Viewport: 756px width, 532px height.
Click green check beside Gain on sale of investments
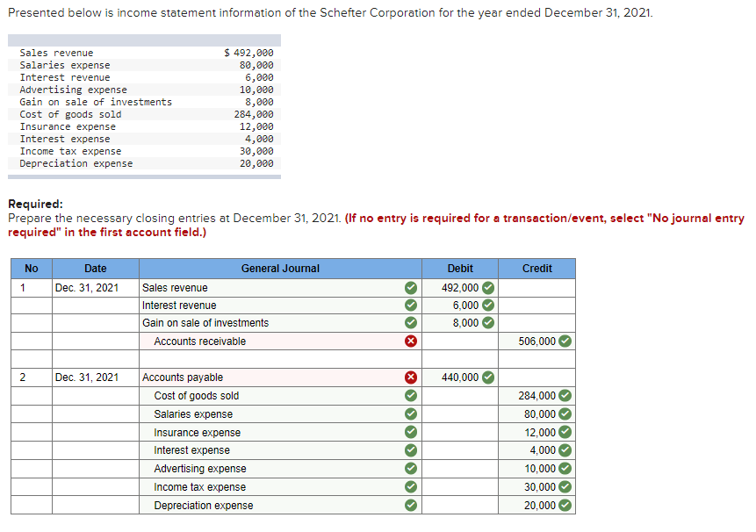(x=411, y=322)
